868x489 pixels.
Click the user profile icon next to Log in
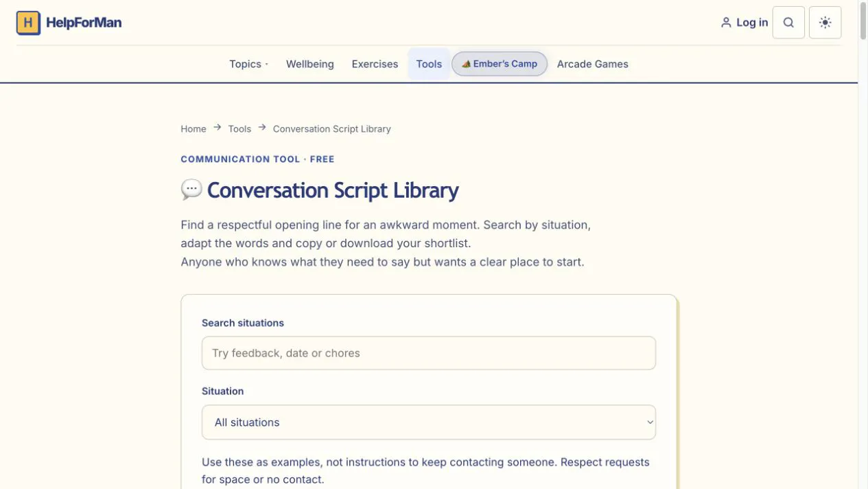[726, 23]
